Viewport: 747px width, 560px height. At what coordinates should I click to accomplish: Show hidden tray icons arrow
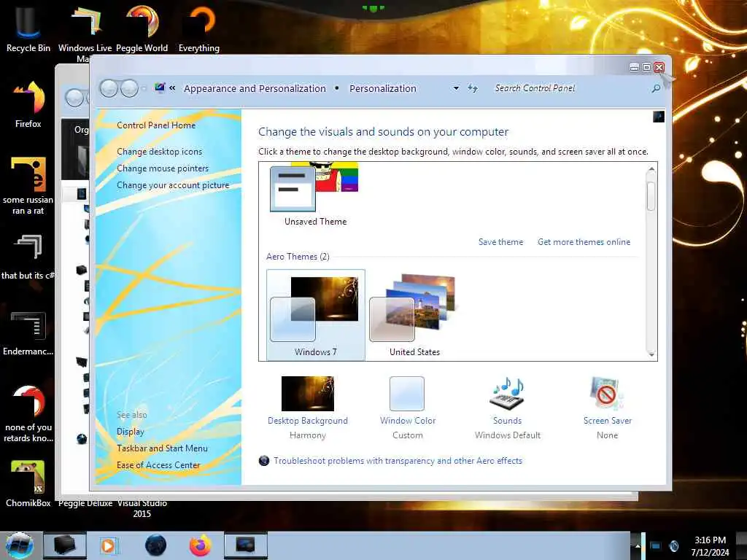point(638,545)
